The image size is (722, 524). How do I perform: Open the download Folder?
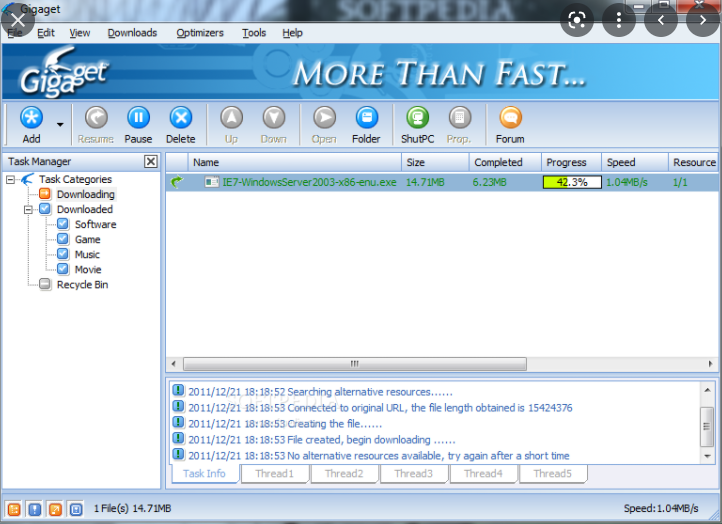click(x=367, y=117)
